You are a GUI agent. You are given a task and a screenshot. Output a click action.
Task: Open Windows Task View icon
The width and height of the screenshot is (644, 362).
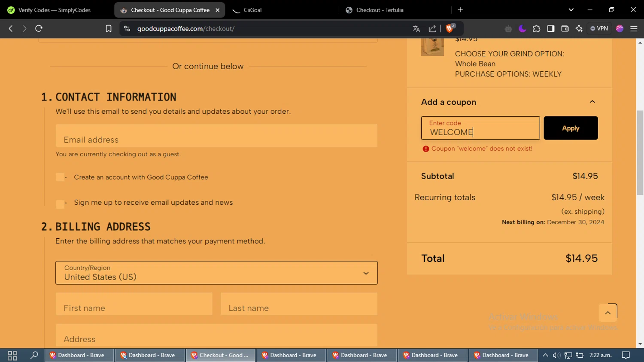pos(12,356)
